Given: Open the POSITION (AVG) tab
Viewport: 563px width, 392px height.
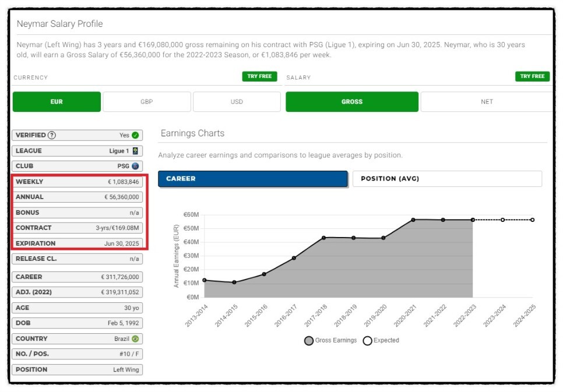Looking at the screenshot, I should click(x=448, y=179).
